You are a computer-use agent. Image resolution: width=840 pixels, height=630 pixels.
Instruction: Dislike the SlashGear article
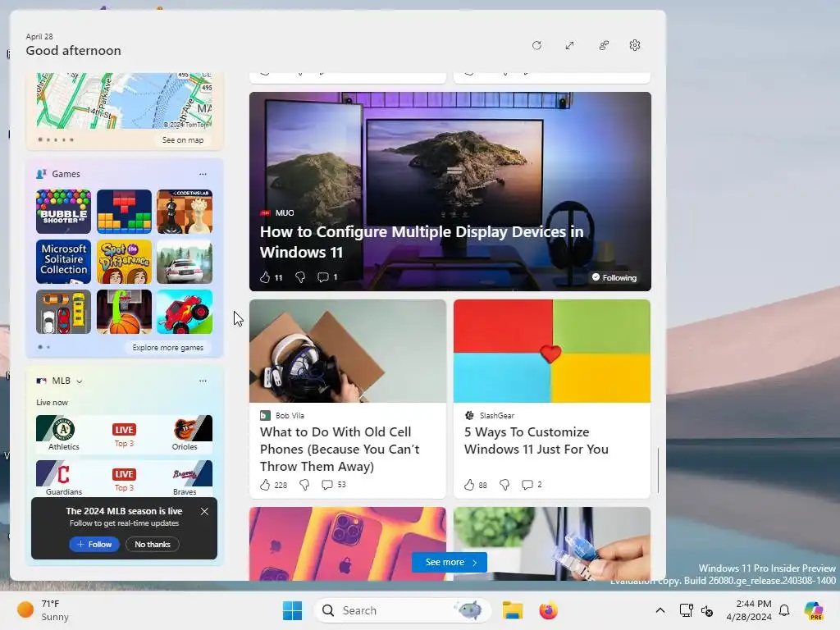tap(504, 485)
